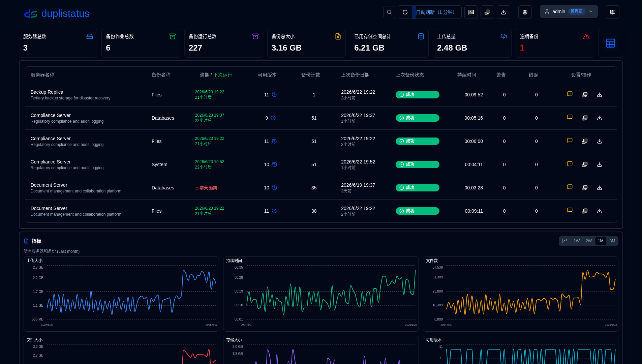Open message icon for Backup Replica row

(570, 94)
